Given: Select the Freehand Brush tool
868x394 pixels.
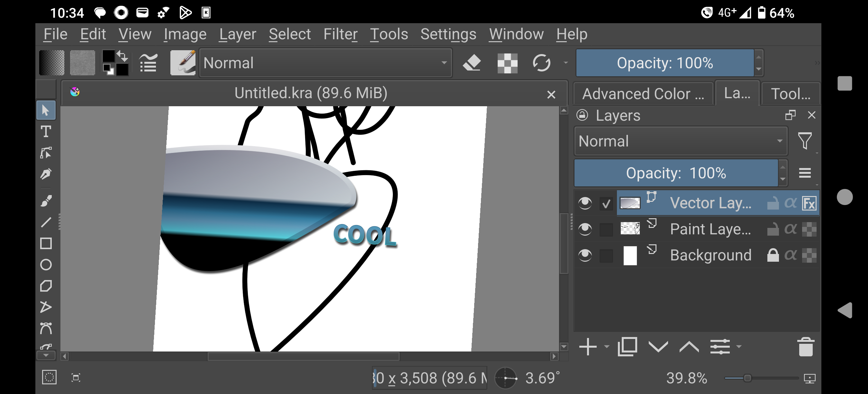Looking at the screenshot, I should [x=46, y=201].
